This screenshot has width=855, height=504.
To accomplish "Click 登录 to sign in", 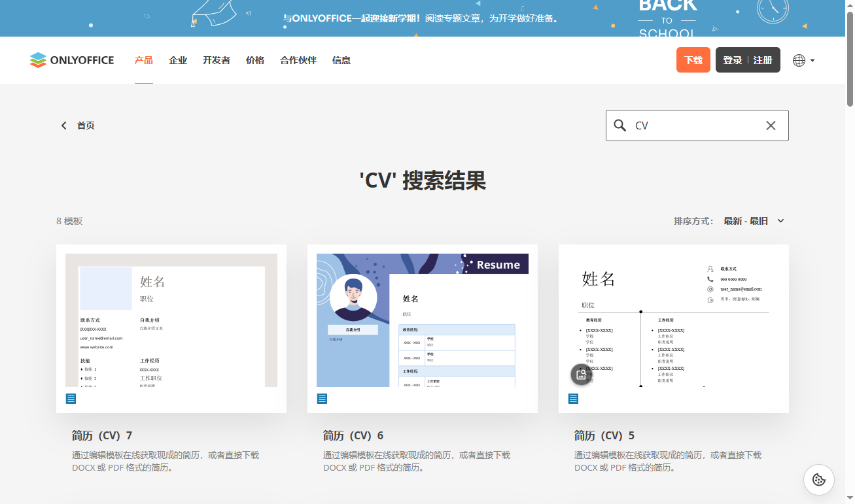I will 733,60.
